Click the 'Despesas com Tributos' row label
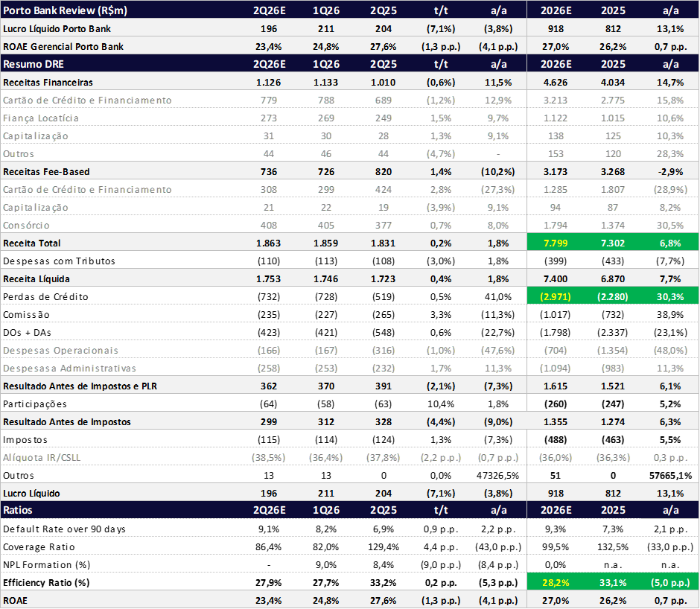700x609 pixels. pos(59,261)
